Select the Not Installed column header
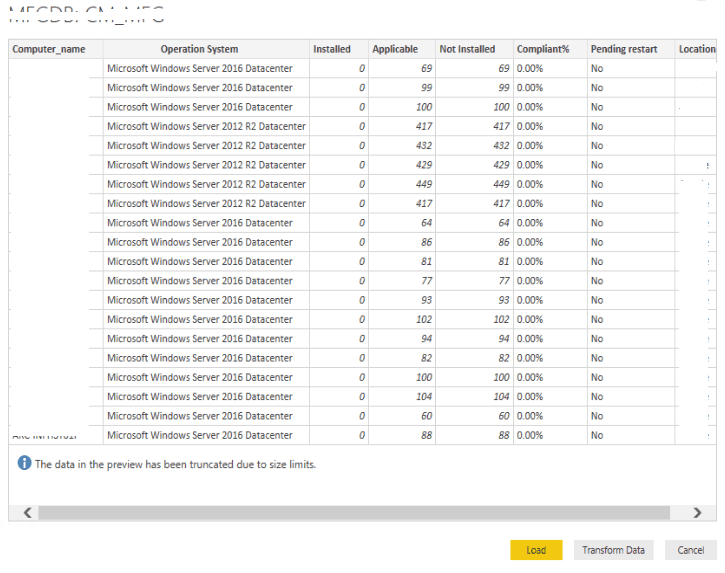 [474, 49]
